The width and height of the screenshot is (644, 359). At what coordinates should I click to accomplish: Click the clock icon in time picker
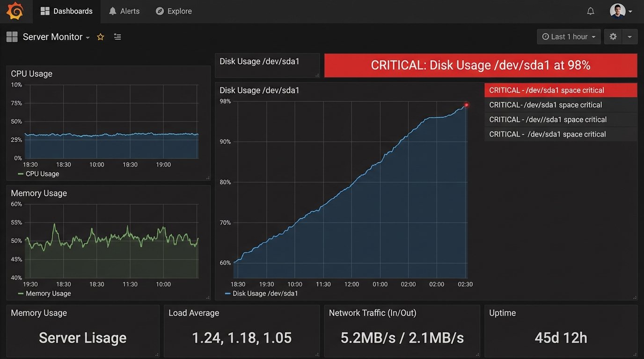545,36
